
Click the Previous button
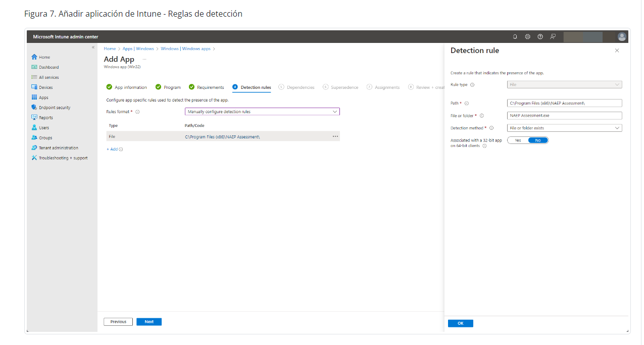[x=118, y=322]
